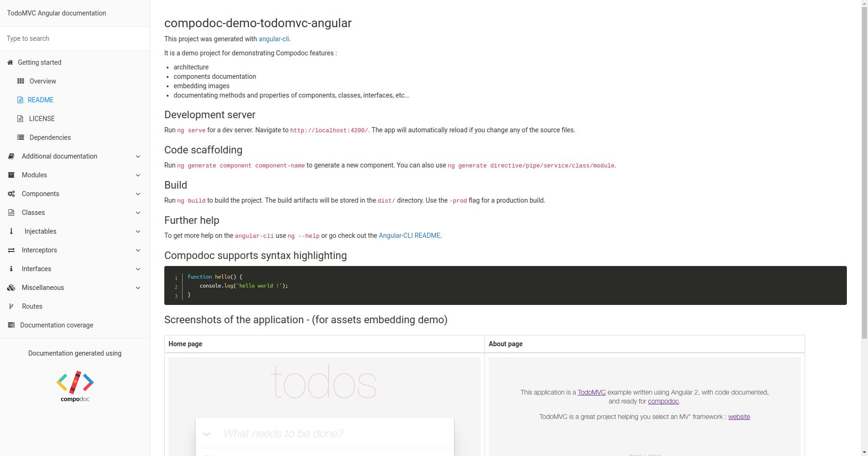The width and height of the screenshot is (868, 456).
Task: Click the Getting started home icon
Action: [10, 62]
